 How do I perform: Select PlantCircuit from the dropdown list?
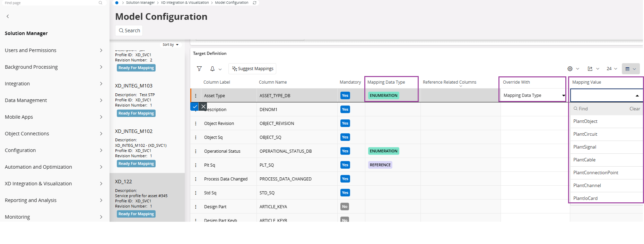[x=585, y=134]
